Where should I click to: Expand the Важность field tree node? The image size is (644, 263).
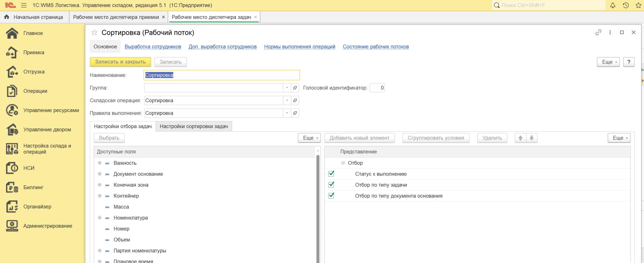click(100, 163)
